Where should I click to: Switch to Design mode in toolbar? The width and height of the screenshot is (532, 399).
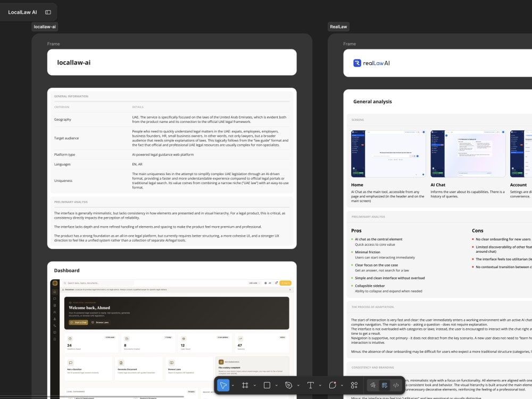385,385
